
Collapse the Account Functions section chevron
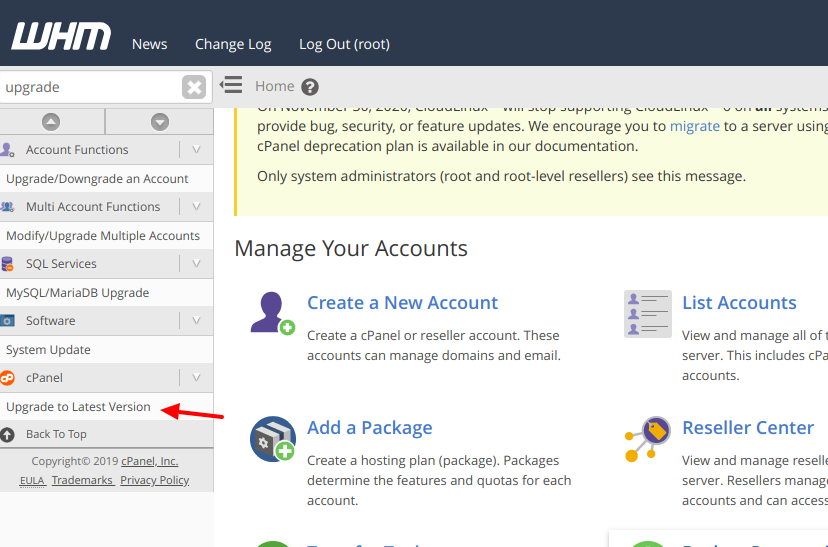tap(196, 149)
